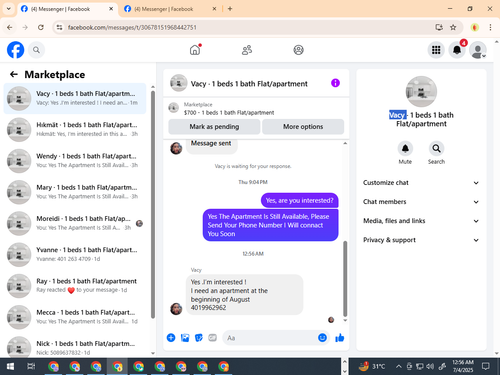Click listing thumbnail in right panel
The image size is (500, 375).
click(x=421, y=92)
